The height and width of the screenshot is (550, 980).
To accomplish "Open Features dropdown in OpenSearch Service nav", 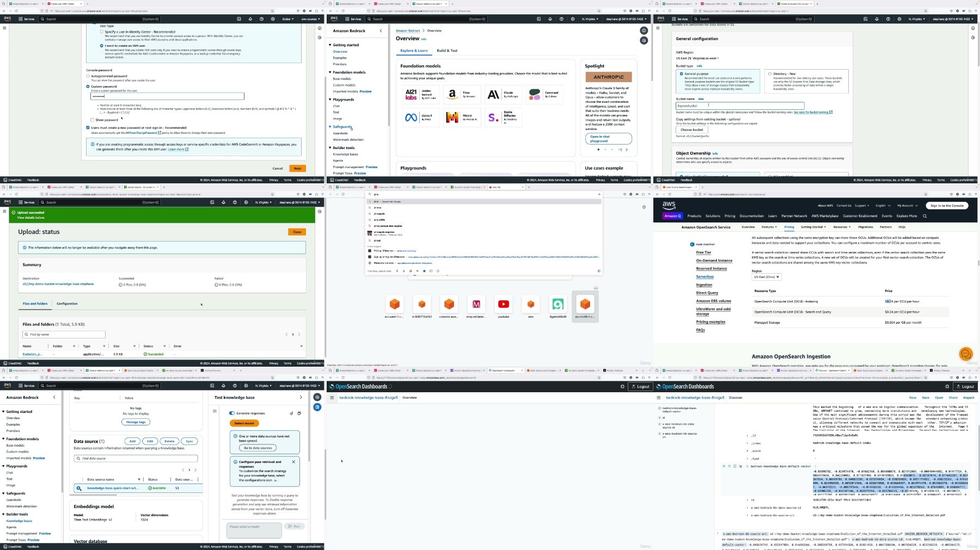I will (769, 227).
